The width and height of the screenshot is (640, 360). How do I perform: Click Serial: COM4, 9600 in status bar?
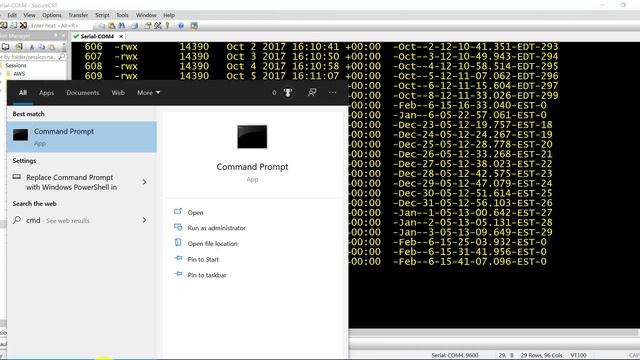pyautogui.click(x=455, y=355)
